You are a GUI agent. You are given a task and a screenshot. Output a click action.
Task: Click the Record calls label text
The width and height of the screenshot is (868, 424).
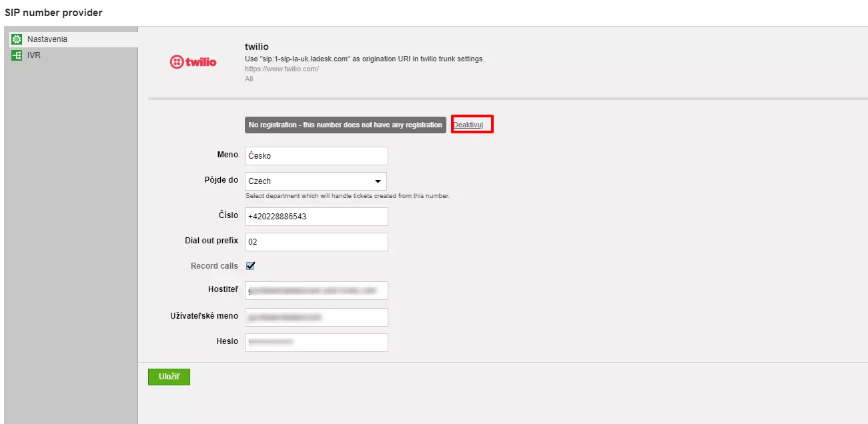pos(213,266)
